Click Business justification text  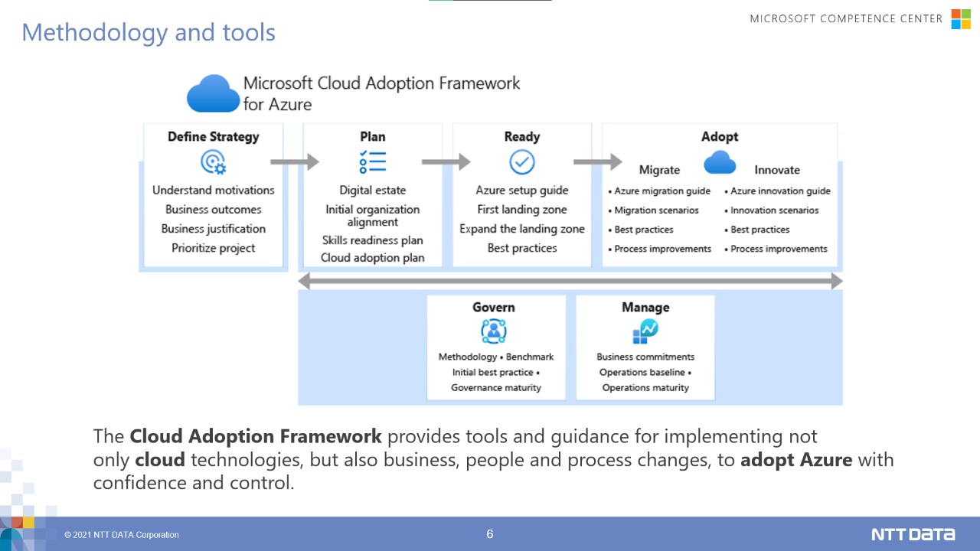214,229
